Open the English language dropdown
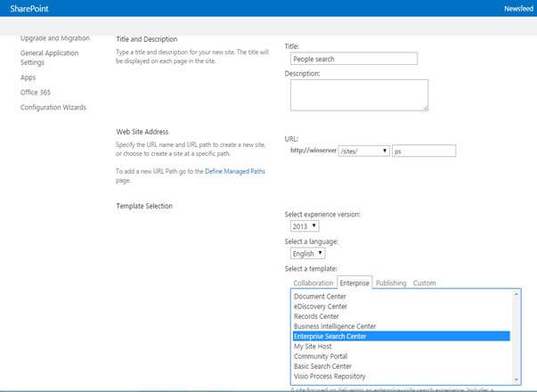This screenshot has width=537, height=392. tap(307, 254)
